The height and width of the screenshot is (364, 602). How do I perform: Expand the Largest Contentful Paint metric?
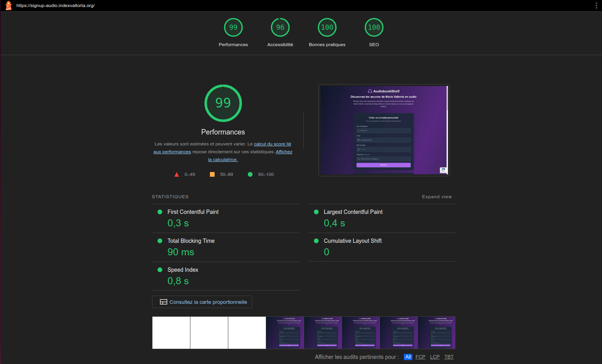(x=353, y=212)
